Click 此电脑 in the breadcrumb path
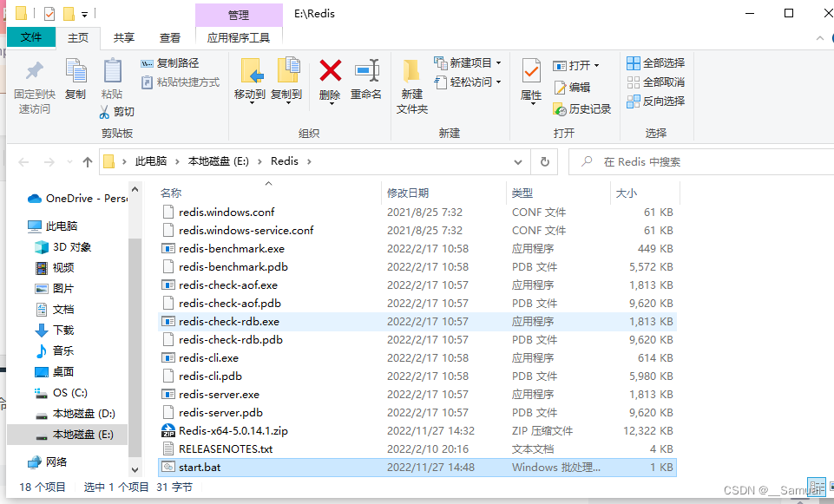The width and height of the screenshot is (834, 504). [150, 161]
